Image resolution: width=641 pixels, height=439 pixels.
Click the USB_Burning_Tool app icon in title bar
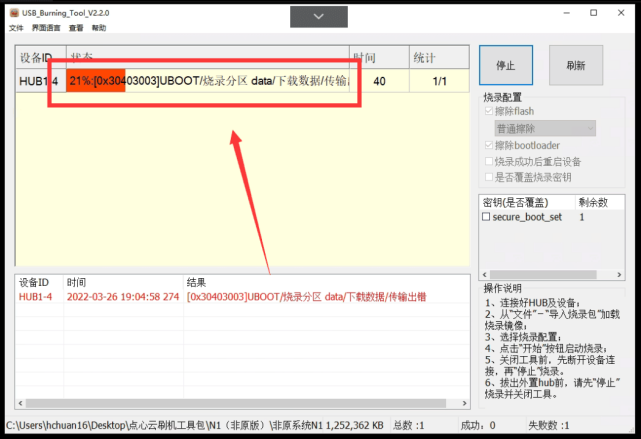click(12, 14)
